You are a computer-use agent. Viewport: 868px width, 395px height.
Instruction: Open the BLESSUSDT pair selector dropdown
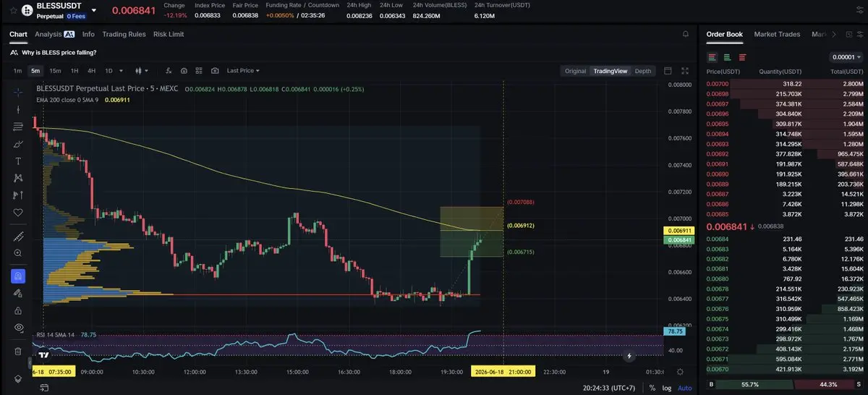[x=93, y=9]
